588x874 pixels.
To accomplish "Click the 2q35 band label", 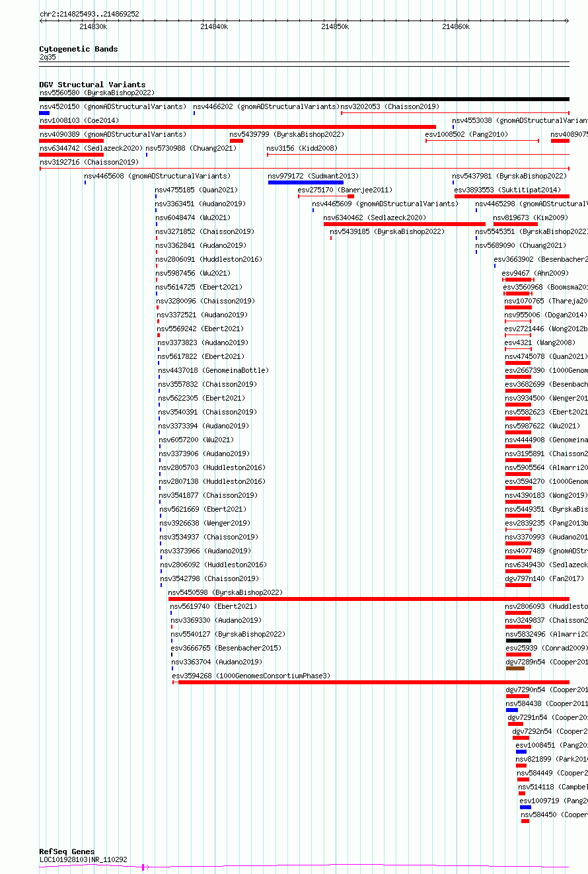I will [48, 57].
